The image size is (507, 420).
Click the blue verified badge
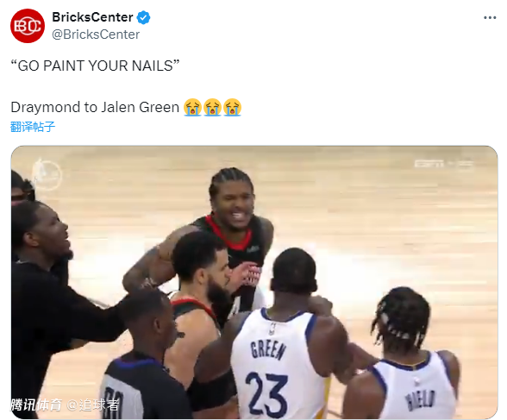[x=143, y=17]
